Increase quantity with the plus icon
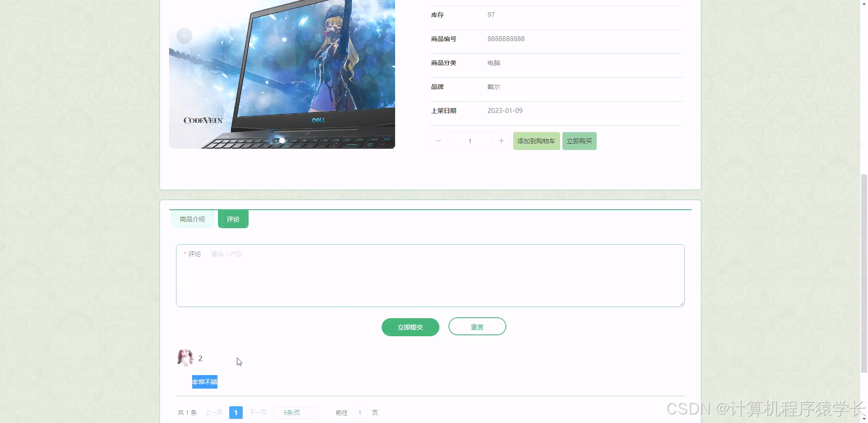 (501, 141)
